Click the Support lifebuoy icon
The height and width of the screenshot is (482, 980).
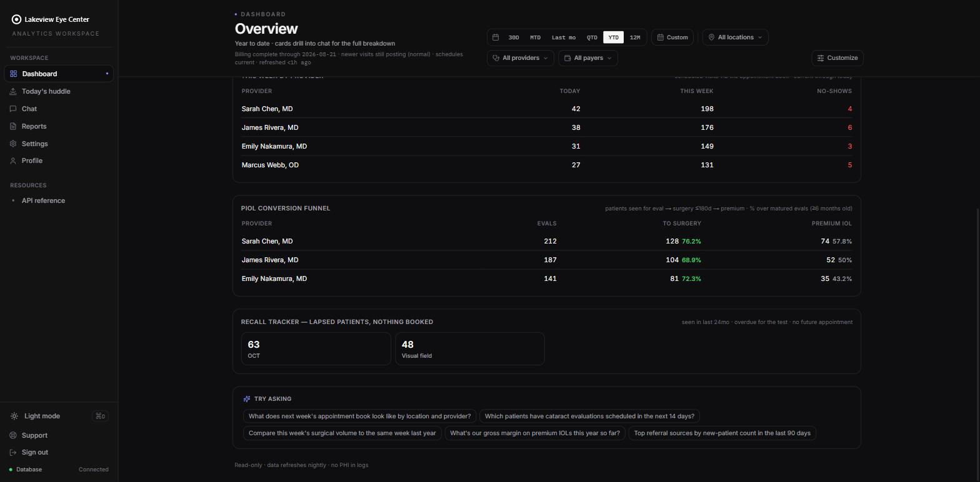click(14, 435)
